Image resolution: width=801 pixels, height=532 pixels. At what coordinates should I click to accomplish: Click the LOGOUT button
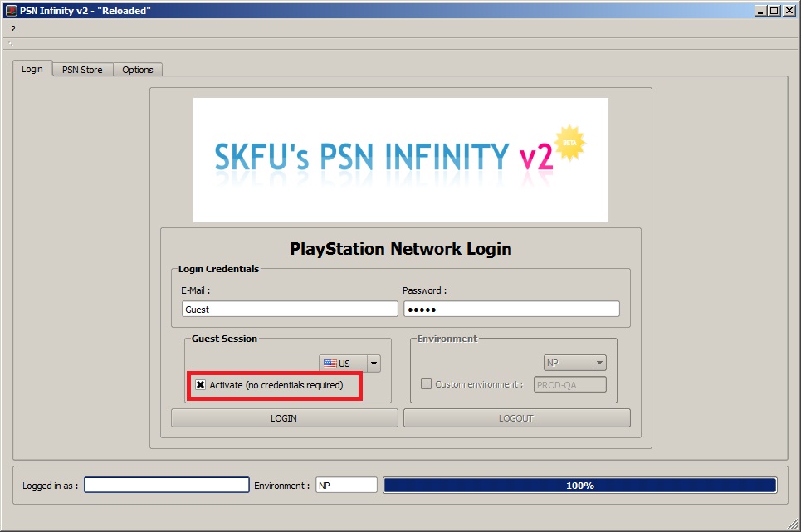516,418
